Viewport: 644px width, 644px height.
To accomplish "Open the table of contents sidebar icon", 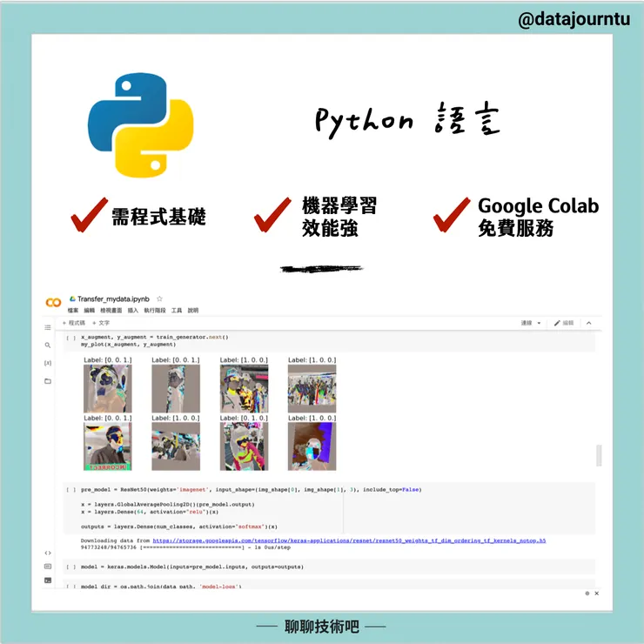I will click(x=48, y=327).
